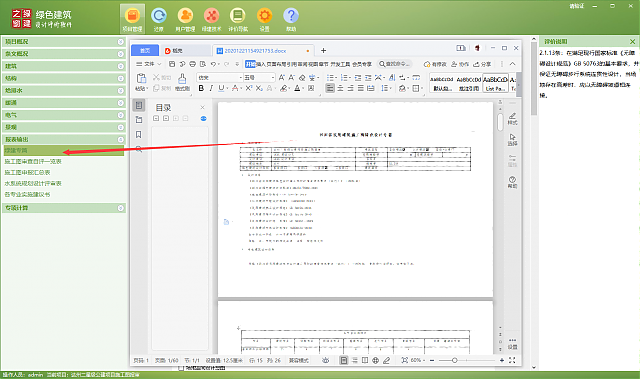Click the WPS undo arrow
This screenshot has height=379, width=640.
point(213,64)
